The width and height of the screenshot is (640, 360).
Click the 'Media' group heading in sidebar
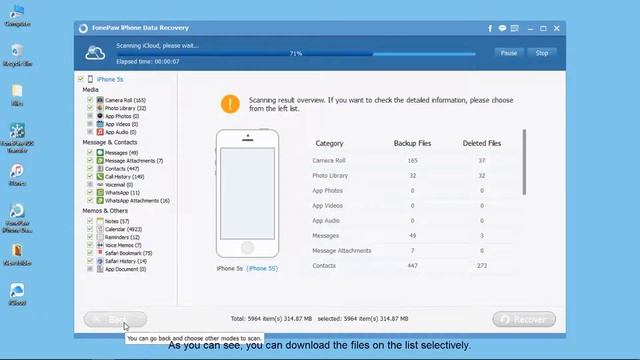click(x=90, y=89)
